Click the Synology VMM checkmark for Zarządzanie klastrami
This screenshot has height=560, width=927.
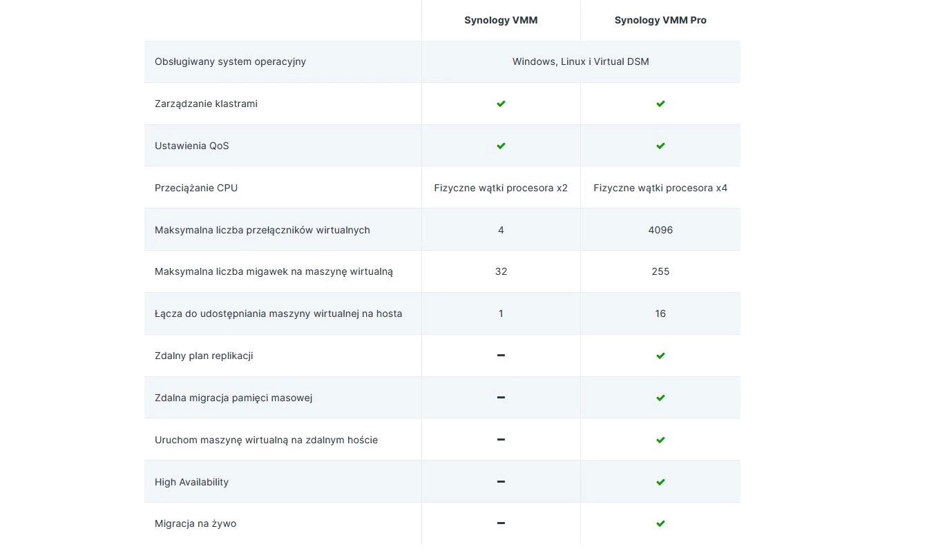(501, 104)
